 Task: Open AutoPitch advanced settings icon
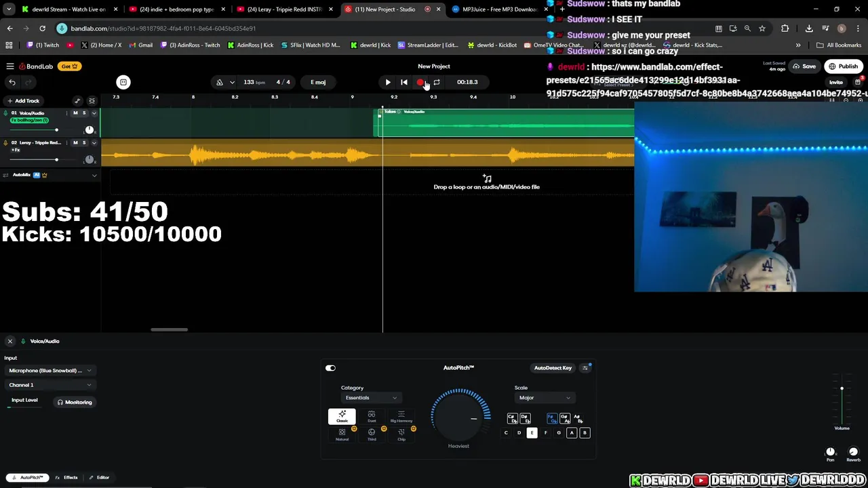tap(586, 368)
